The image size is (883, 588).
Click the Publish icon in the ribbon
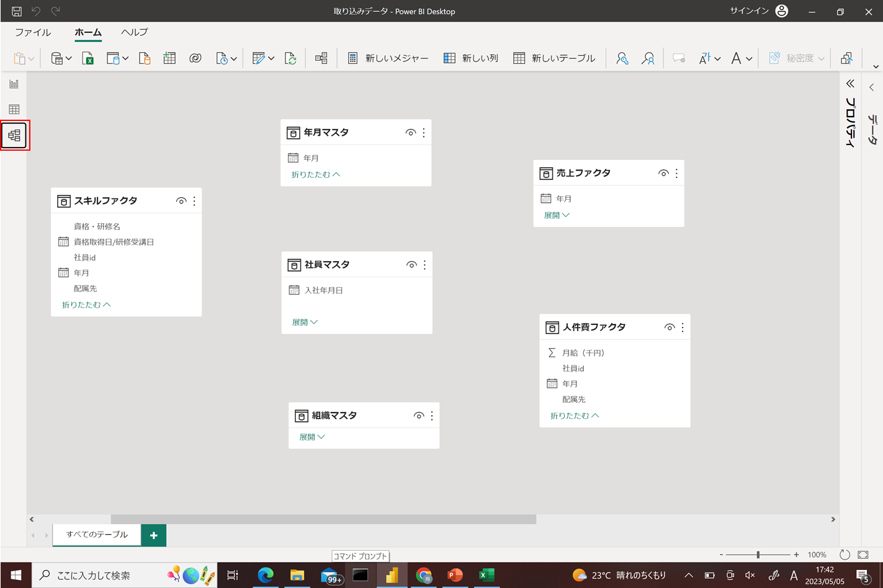(x=846, y=58)
